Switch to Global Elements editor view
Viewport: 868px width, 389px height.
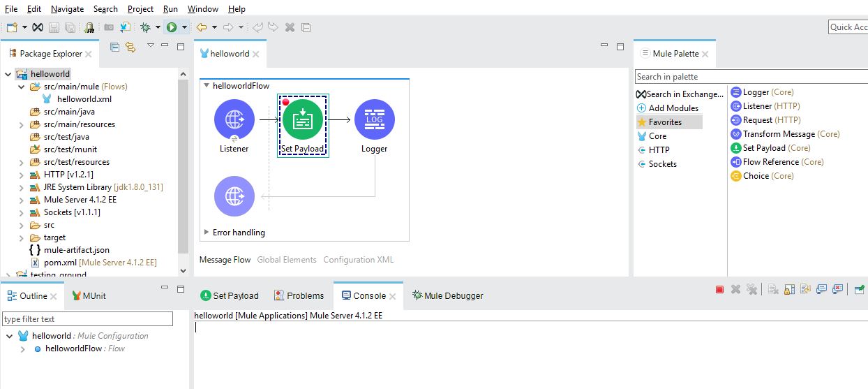pyautogui.click(x=287, y=260)
